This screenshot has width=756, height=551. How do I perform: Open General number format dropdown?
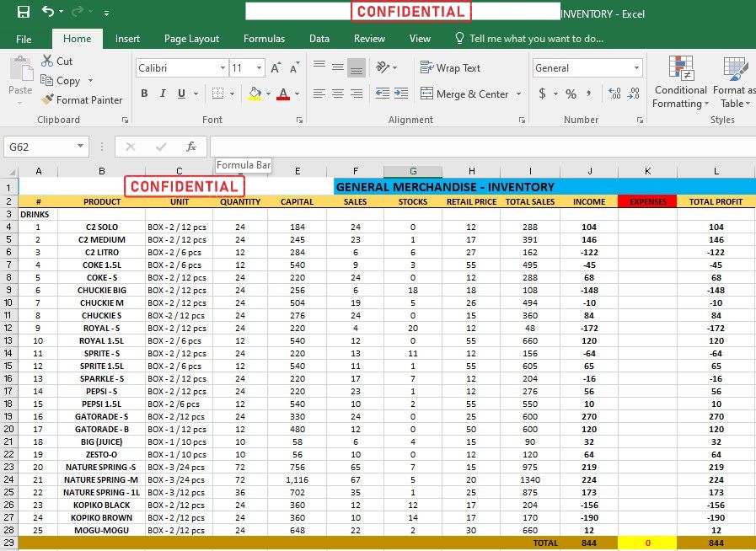[x=636, y=68]
